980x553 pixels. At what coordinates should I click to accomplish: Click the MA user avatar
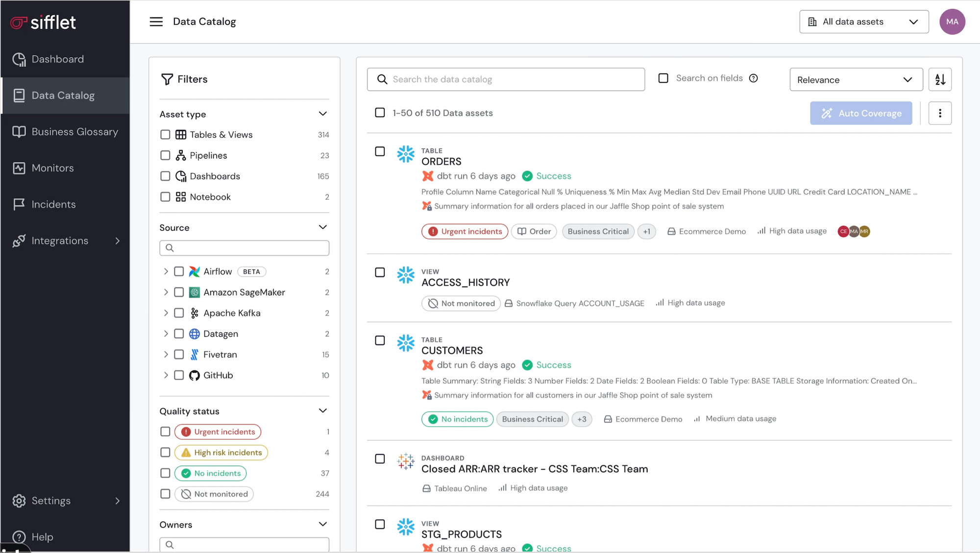coord(952,22)
